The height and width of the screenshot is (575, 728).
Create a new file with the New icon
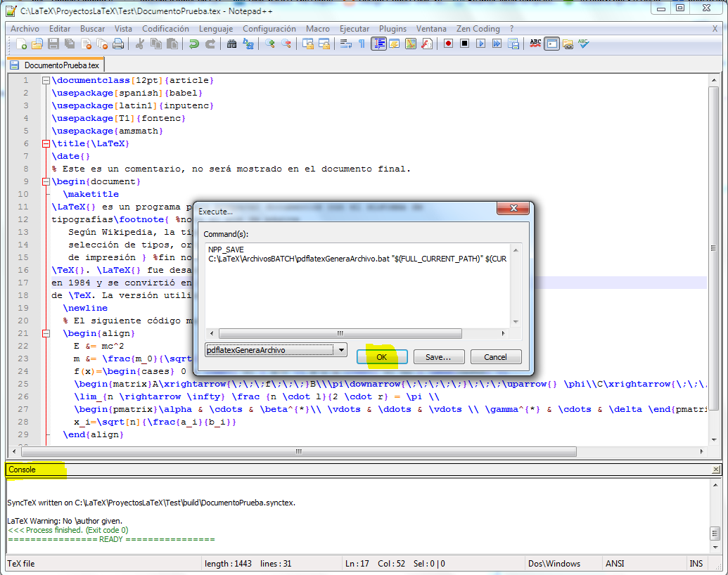[x=21, y=44]
